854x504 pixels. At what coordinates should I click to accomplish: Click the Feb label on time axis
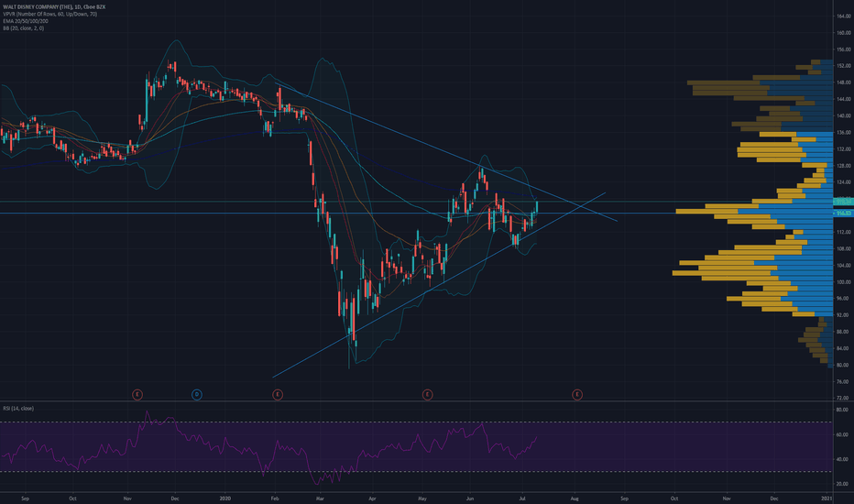(x=275, y=499)
